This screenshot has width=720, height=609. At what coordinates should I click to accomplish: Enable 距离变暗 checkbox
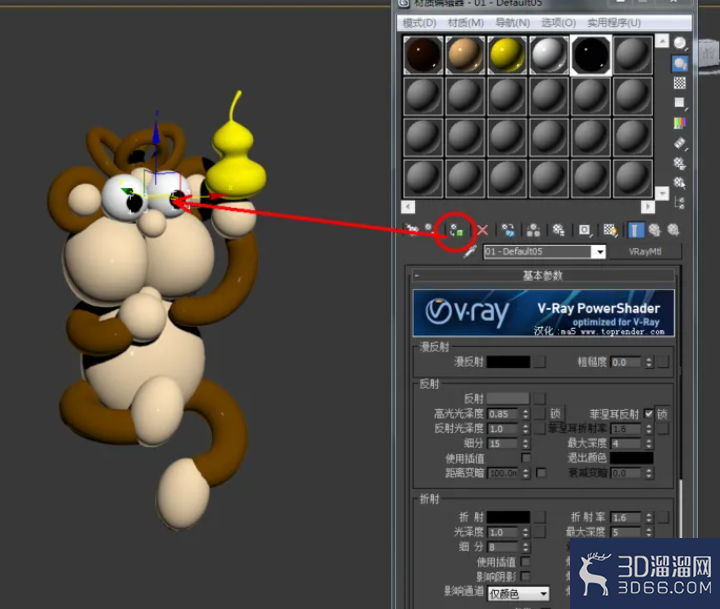(541, 473)
